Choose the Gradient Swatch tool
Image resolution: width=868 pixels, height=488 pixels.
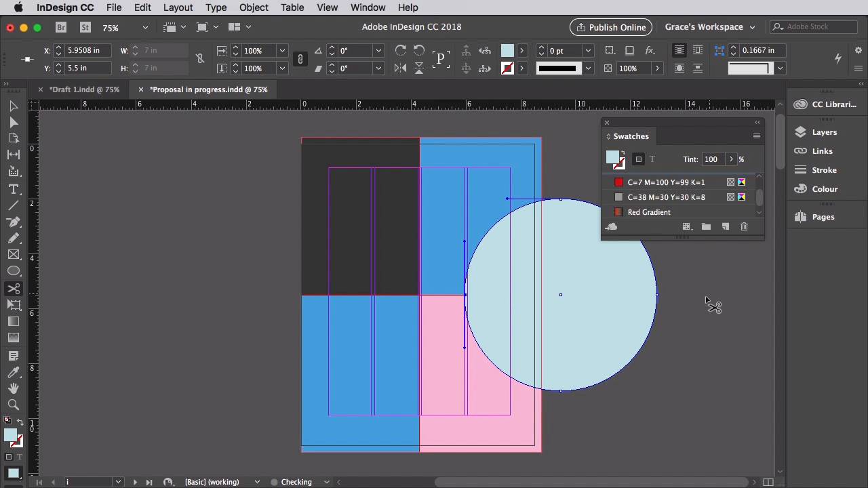(x=14, y=321)
